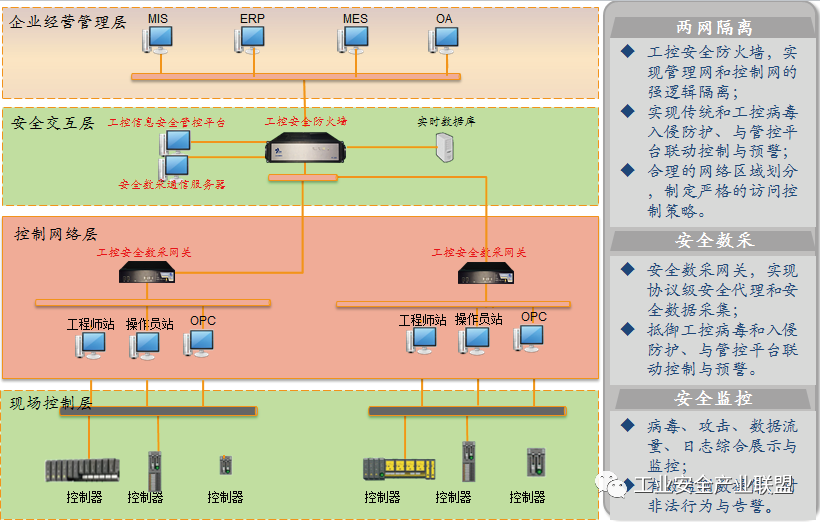The width and height of the screenshot is (820, 522).
Task: Click the 安全数采 section header
Action: [x=714, y=241]
